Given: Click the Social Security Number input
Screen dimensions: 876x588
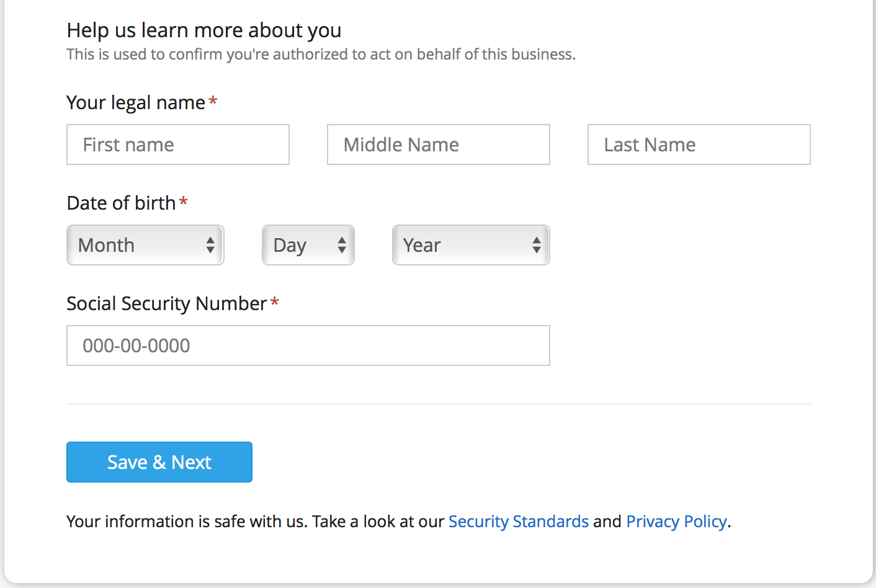Looking at the screenshot, I should [308, 345].
